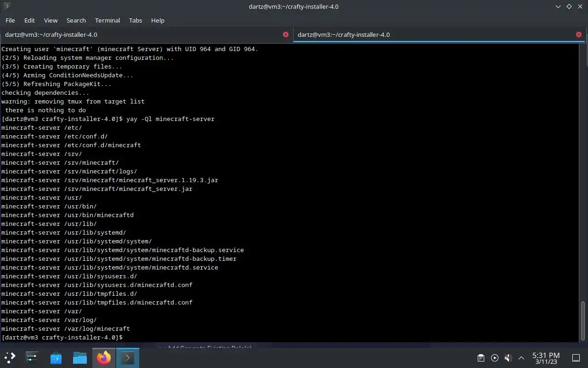
Task: Click the final empty shell prompt
Action: pos(62,337)
